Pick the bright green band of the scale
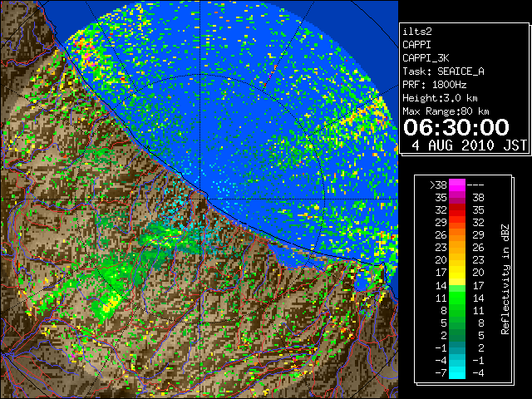Image resolution: width=532 pixels, height=399 pixels. click(457, 298)
